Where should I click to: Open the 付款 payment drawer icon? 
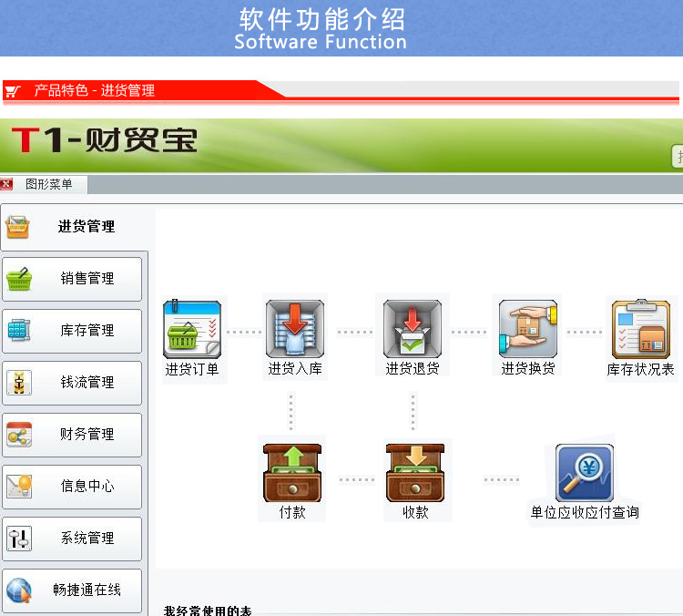tap(292, 473)
